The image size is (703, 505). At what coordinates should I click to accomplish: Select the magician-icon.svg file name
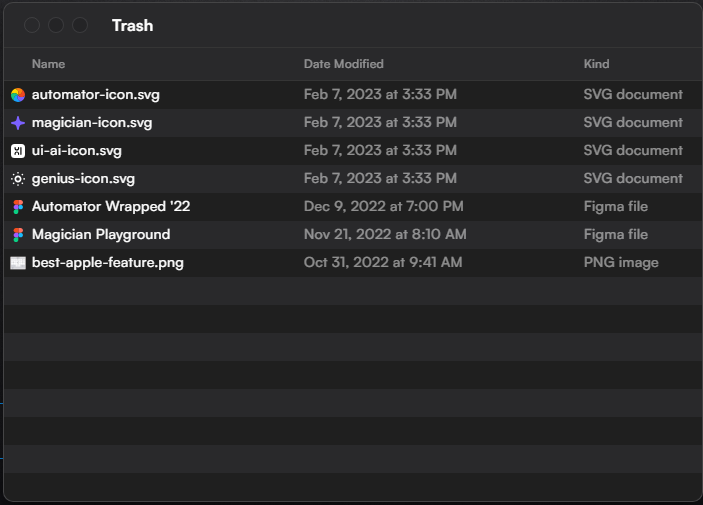tap(92, 123)
